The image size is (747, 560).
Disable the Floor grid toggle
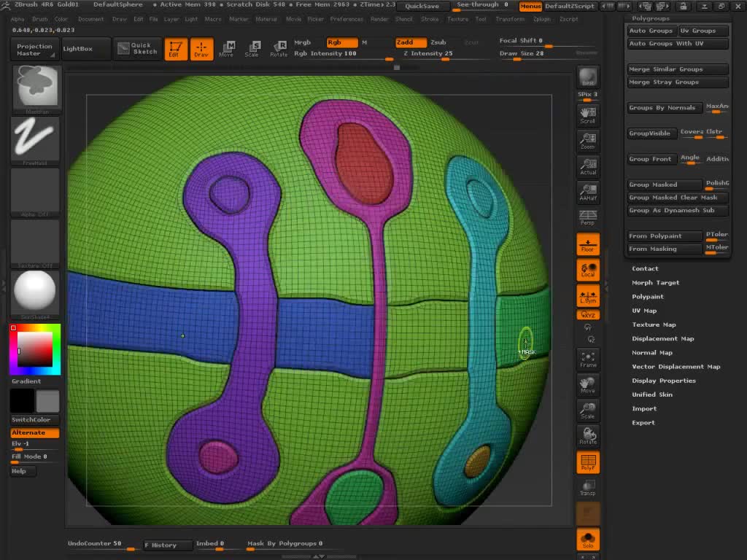(587, 244)
